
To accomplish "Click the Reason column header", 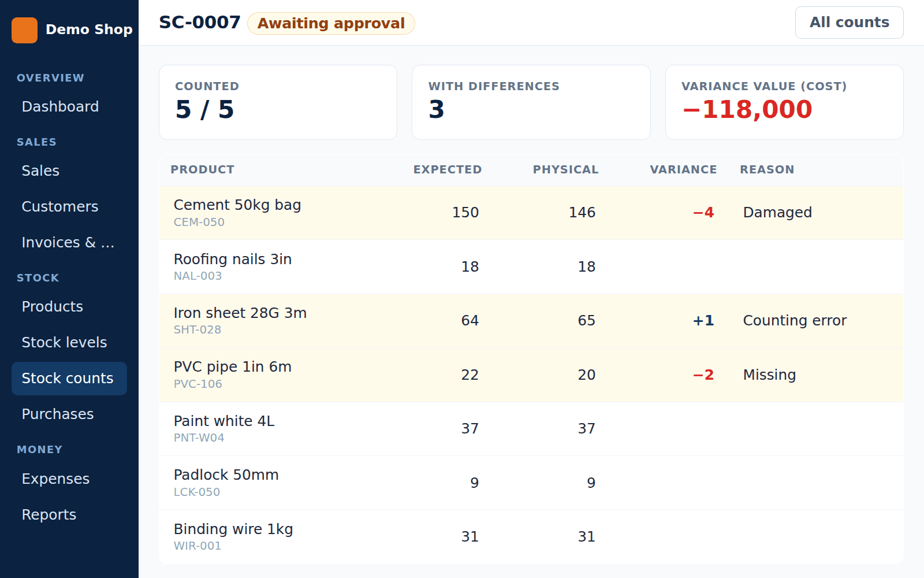I will (x=767, y=169).
